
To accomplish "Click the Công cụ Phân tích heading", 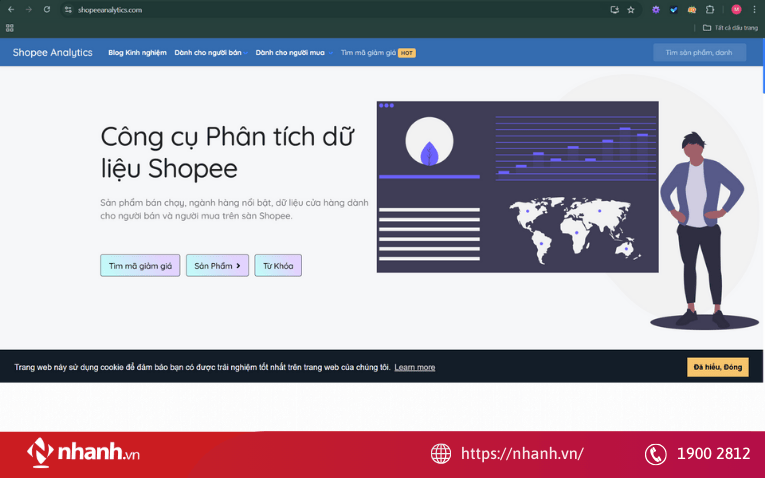I will [227, 152].
